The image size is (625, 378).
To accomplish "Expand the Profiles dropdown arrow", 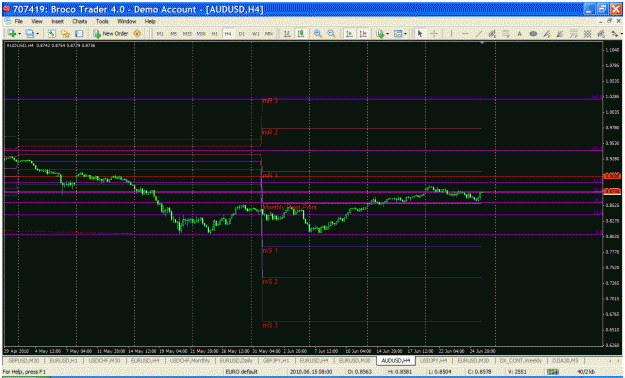I will [x=37, y=34].
